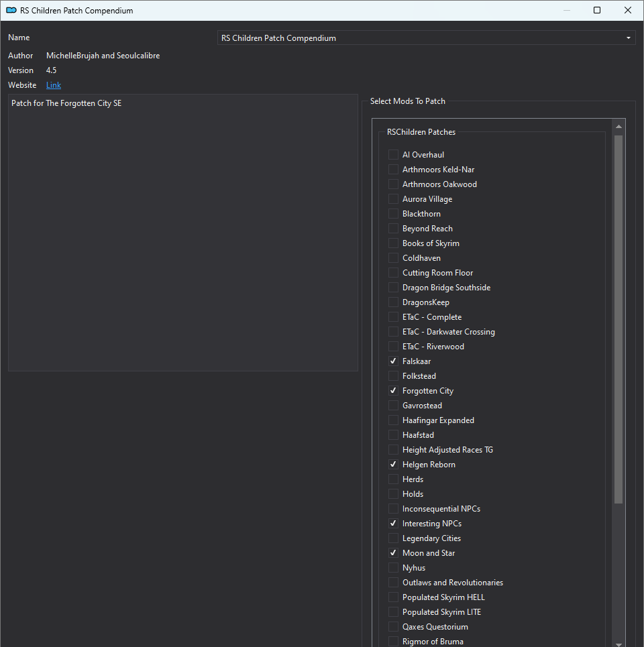Tick the Legendary Cities checkbox
The height and width of the screenshot is (647, 644).
(393, 538)
